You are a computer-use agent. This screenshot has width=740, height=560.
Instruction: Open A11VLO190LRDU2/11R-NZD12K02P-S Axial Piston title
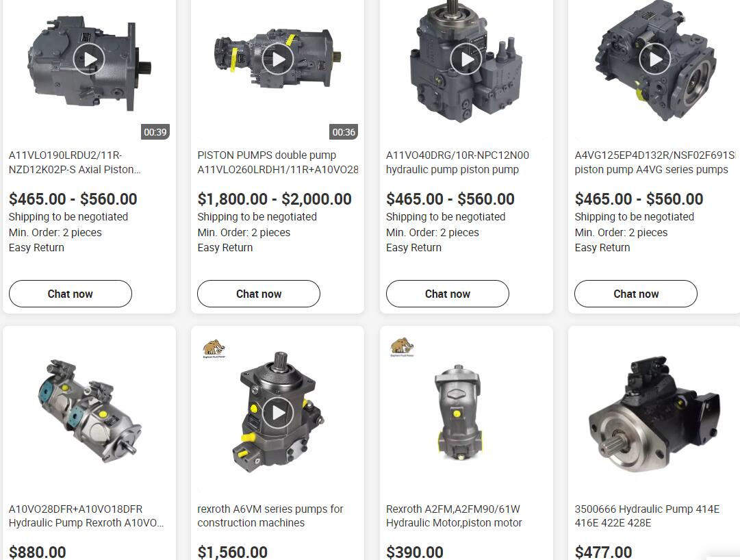75,162
